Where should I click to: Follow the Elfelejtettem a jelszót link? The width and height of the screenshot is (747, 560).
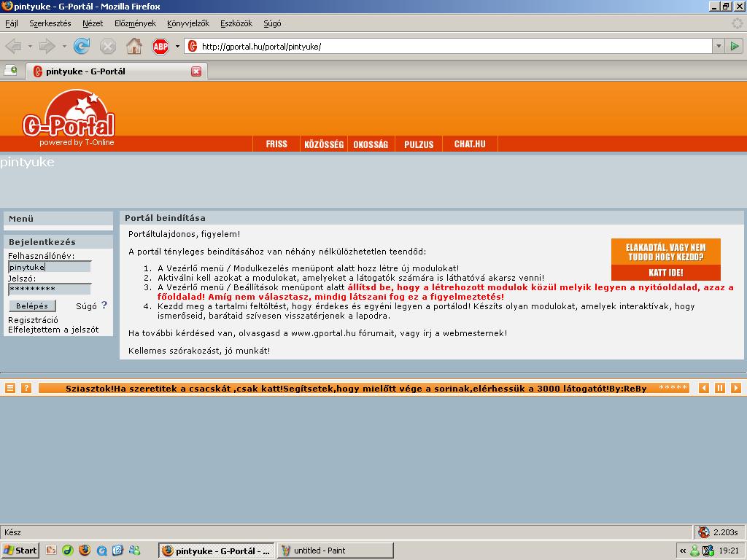click(x=53, y=330)
